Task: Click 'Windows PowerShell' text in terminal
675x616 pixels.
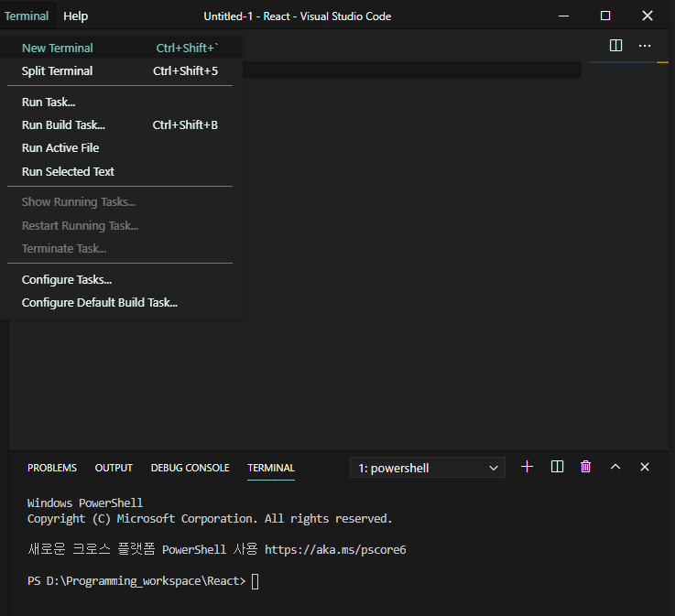Action: point(85,503)
